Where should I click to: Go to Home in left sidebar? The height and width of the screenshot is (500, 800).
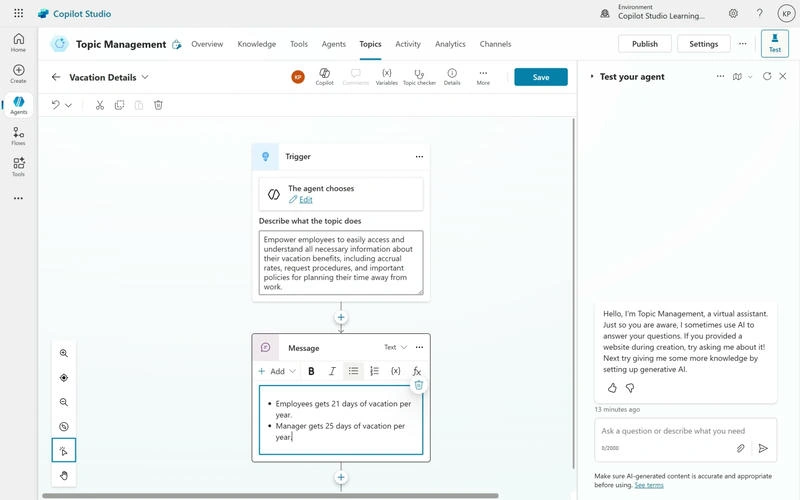[x=18, y=43]
